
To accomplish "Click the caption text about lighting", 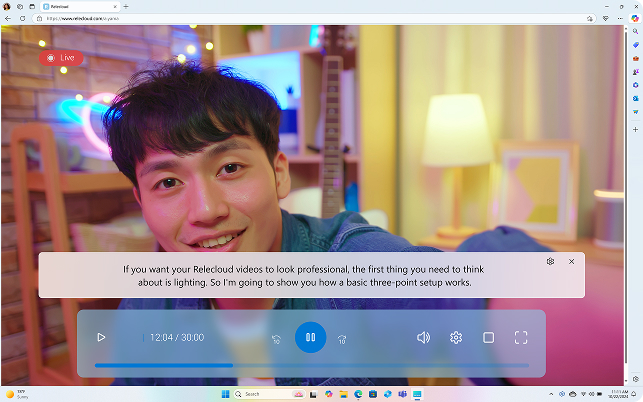I will [x=304, y=276].
